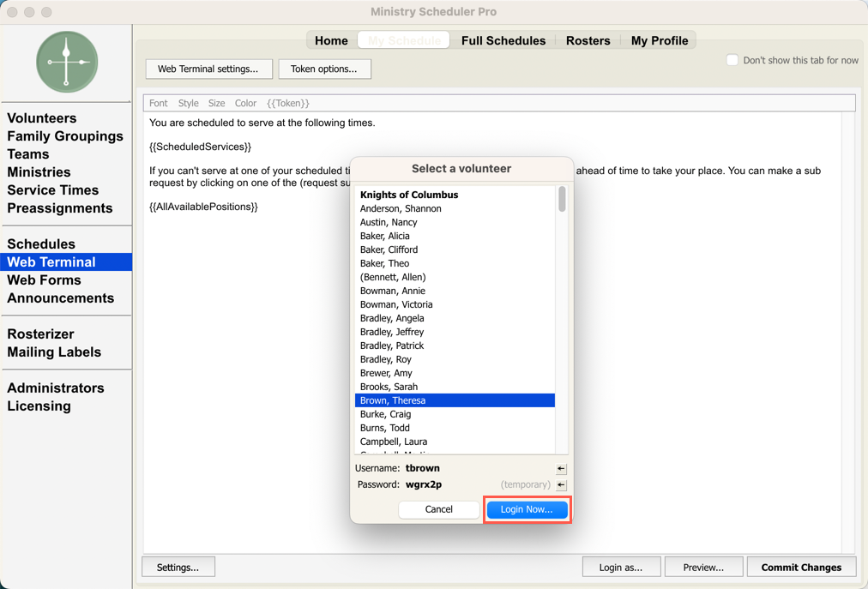
Task: Select volunteer Bradley, Jeffrey
Action: (455, 332)
